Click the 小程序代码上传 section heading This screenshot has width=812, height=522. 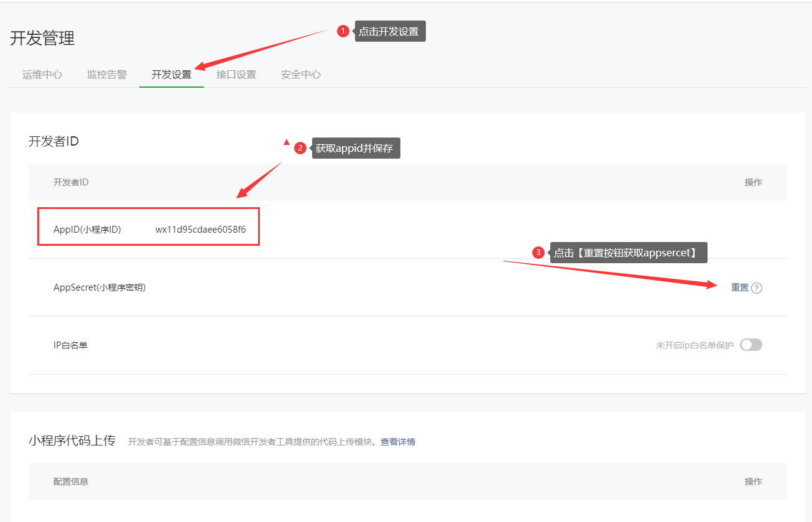[72, 441]
